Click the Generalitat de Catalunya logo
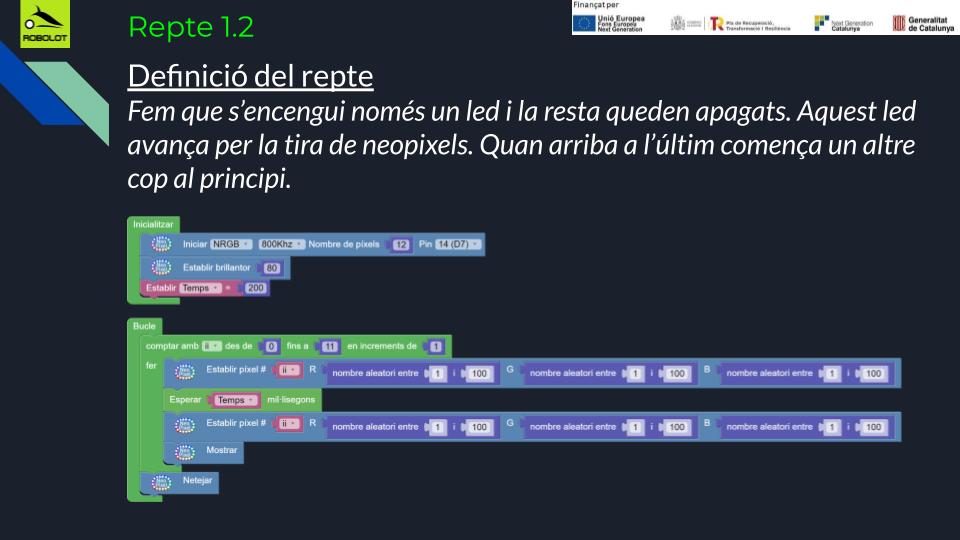This screenshot has width=960, height=540. (924, 23)
